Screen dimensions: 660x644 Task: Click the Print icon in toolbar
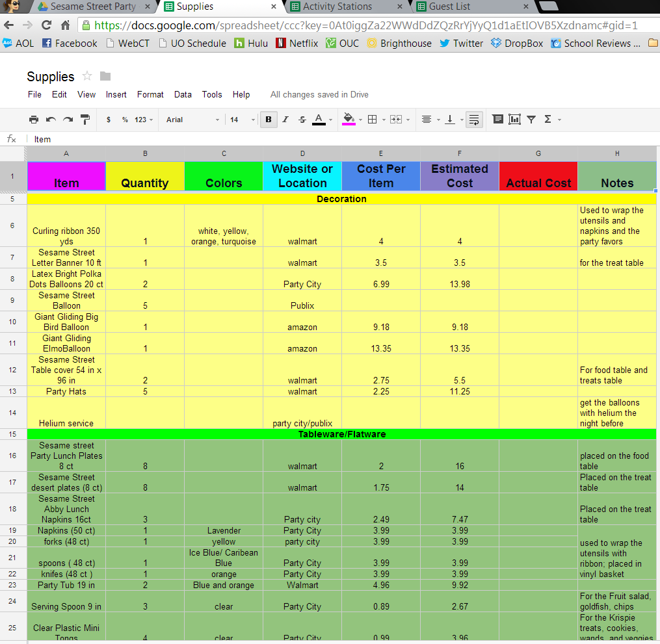pos(34,120)
